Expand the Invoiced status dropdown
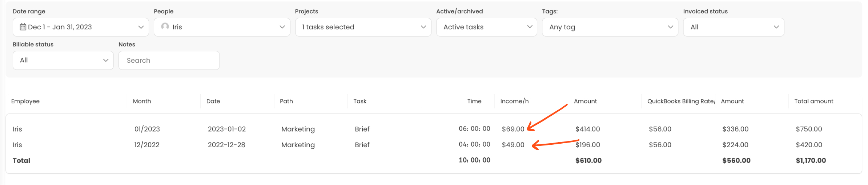This screenshot has height=185, width=868. [733, 27]
